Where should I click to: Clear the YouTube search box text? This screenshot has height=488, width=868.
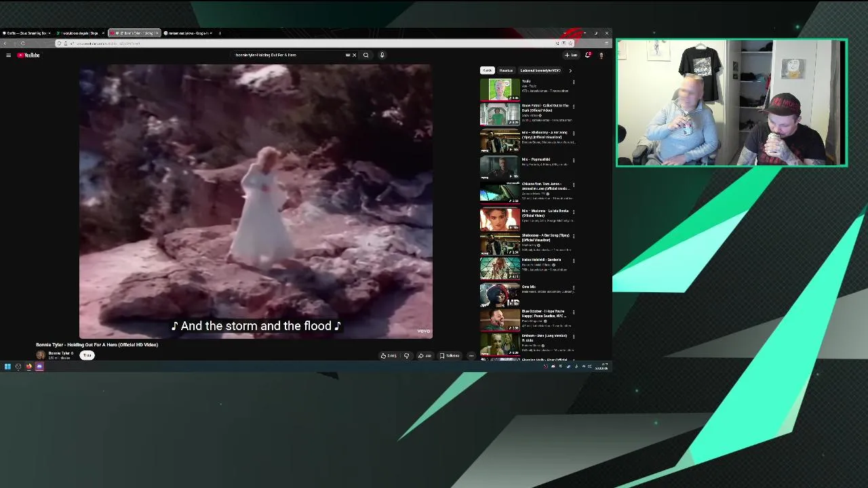[x=354, y=55]
